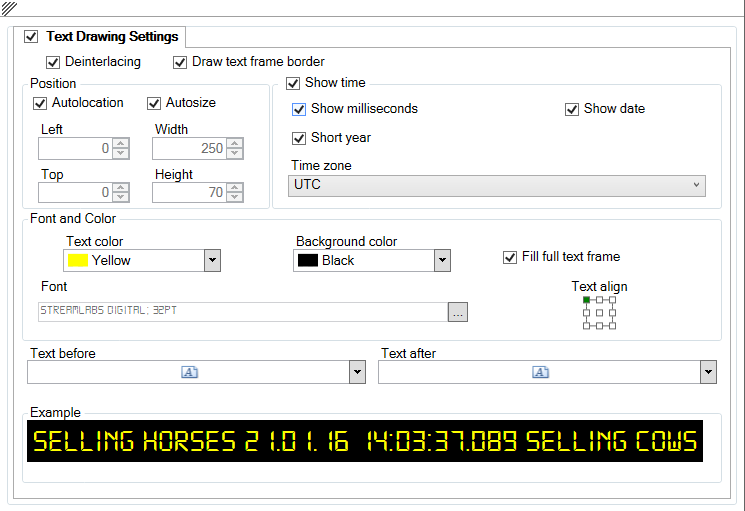Disable the Autolocation checkbox
This screenshot has width=745, height=511.
[x=40, y=103]
